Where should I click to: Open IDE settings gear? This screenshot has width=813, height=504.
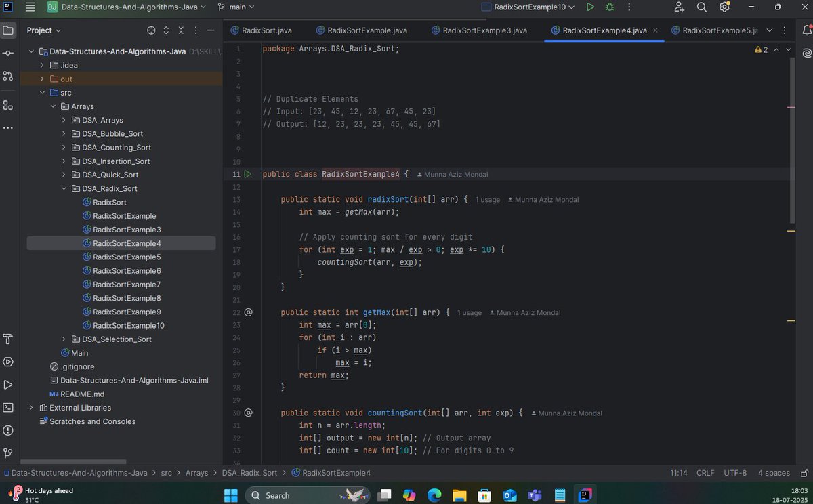pos(724,7)
